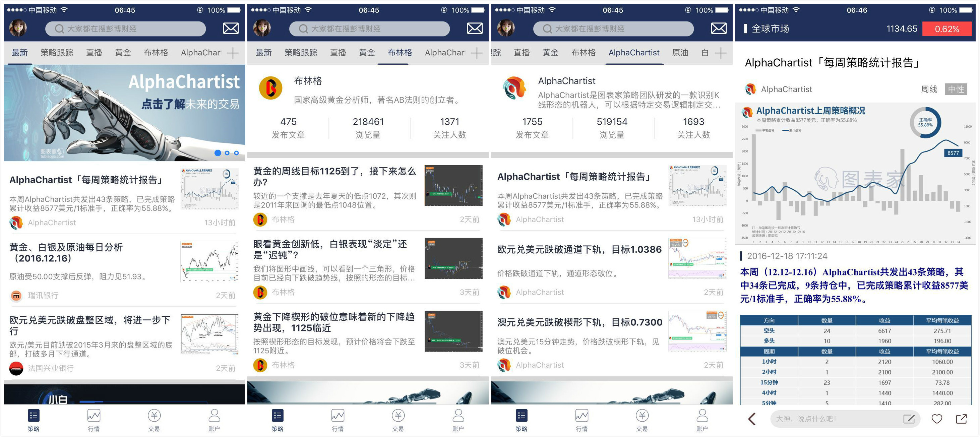Viewport: 980px width, 437px height.
Task: Select 最新 tab in first screen
Action: pos(19,53)
